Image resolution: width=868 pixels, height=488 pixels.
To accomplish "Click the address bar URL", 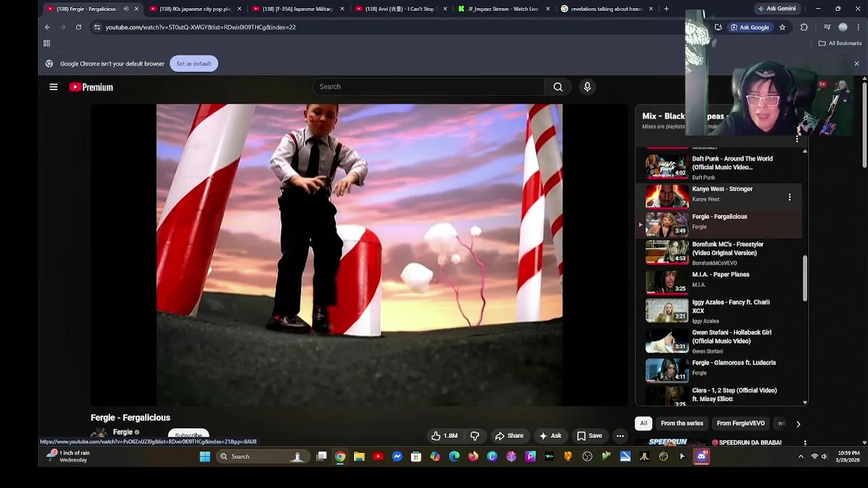I will point(201,27).
